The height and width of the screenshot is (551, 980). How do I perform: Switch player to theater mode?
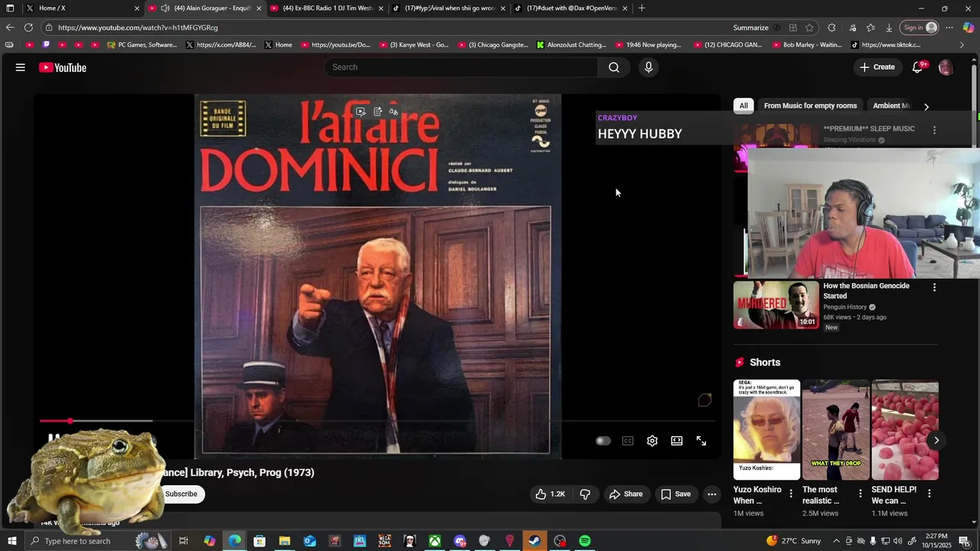point(677,441)
